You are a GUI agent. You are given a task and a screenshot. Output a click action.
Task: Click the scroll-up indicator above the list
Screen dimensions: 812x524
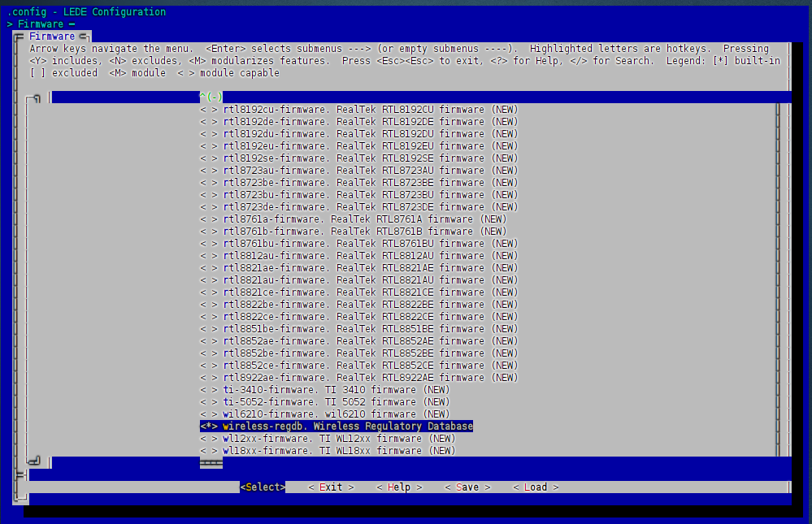[x=211, y=97]
